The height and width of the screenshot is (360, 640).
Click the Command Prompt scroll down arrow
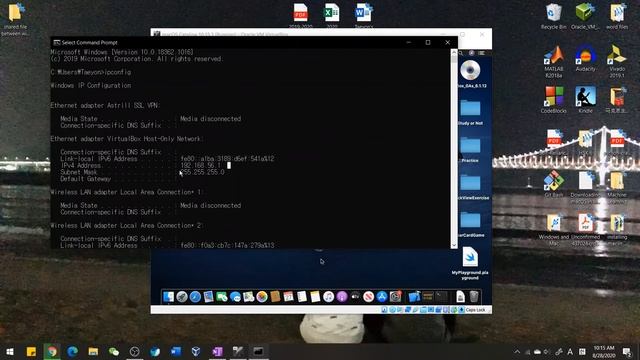[454, 245]
